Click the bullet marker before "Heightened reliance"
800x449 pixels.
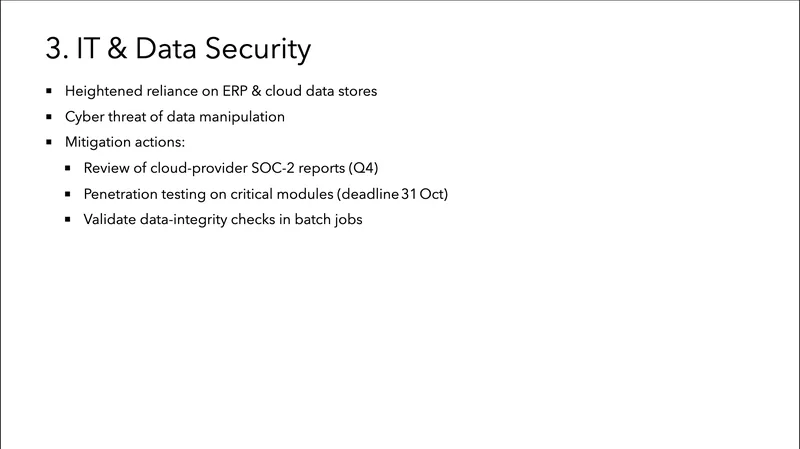[47, 90]
